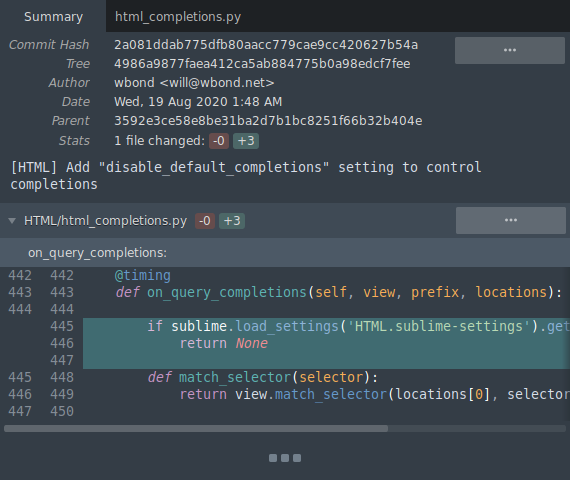Select added line 445 in diff
The height and width of the screenshot is (480, 570).
[326, 326]
